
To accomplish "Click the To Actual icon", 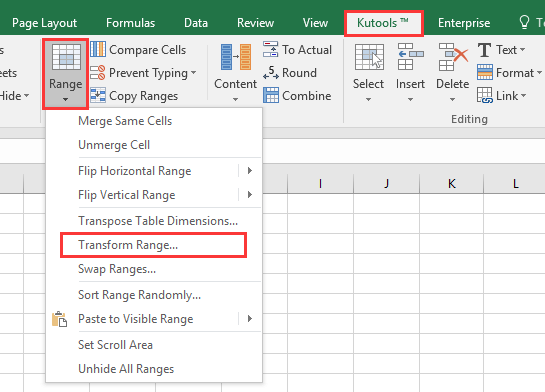I will (270, 49).
